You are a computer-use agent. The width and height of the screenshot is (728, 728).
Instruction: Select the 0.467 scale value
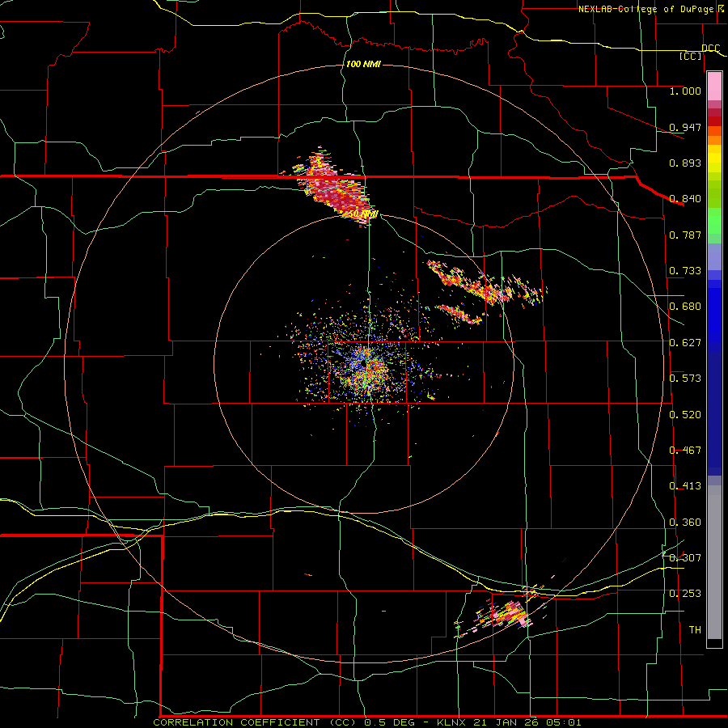(685, 451)
